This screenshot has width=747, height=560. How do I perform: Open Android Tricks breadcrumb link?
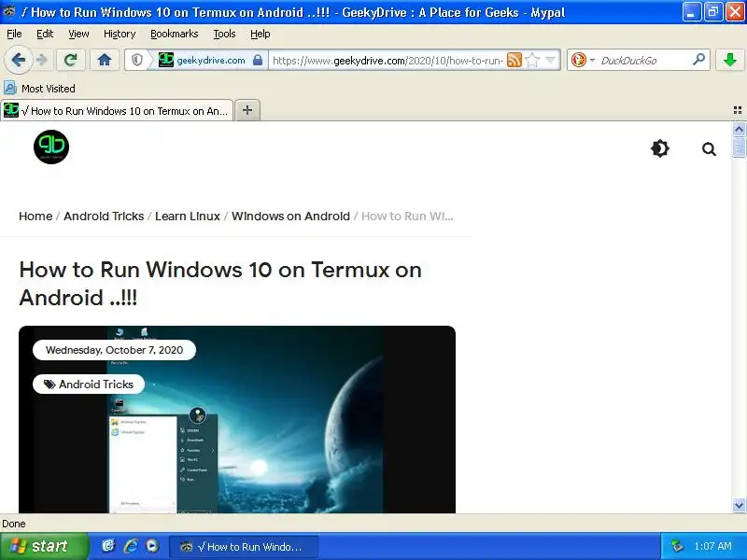pyautogui.click(x=104, y=217)
